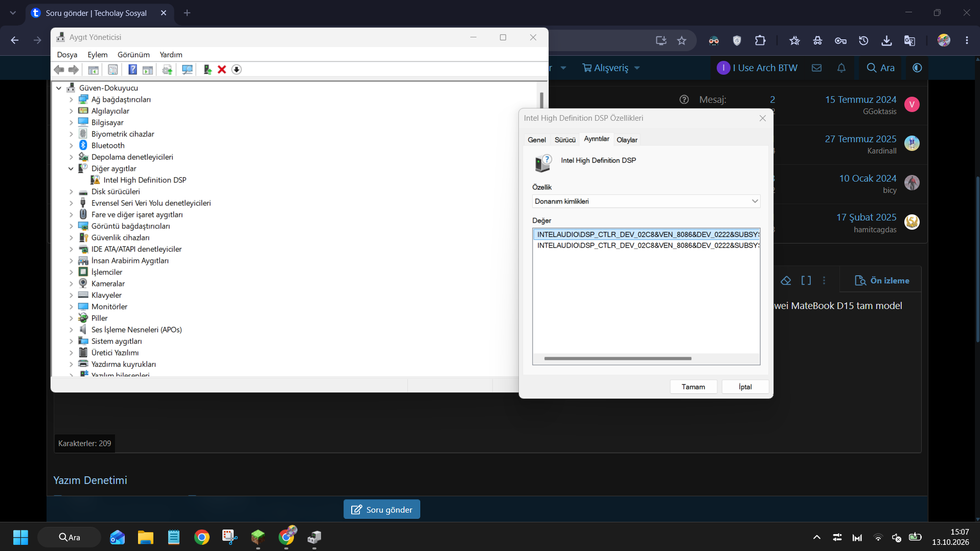
Task: Open the Properties toolbar icon in Aygıt Yöneticisi
Action: [112, 70]
